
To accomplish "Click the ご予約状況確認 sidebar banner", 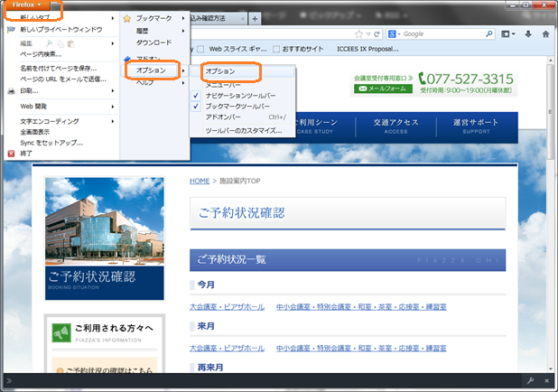I will tap(105, 283).
